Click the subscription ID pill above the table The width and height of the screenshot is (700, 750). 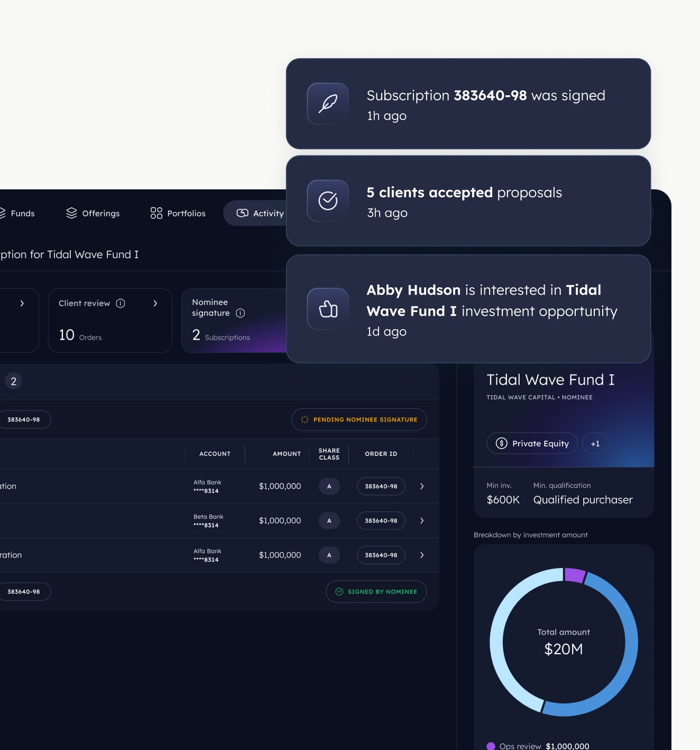(x=24, y=419)
